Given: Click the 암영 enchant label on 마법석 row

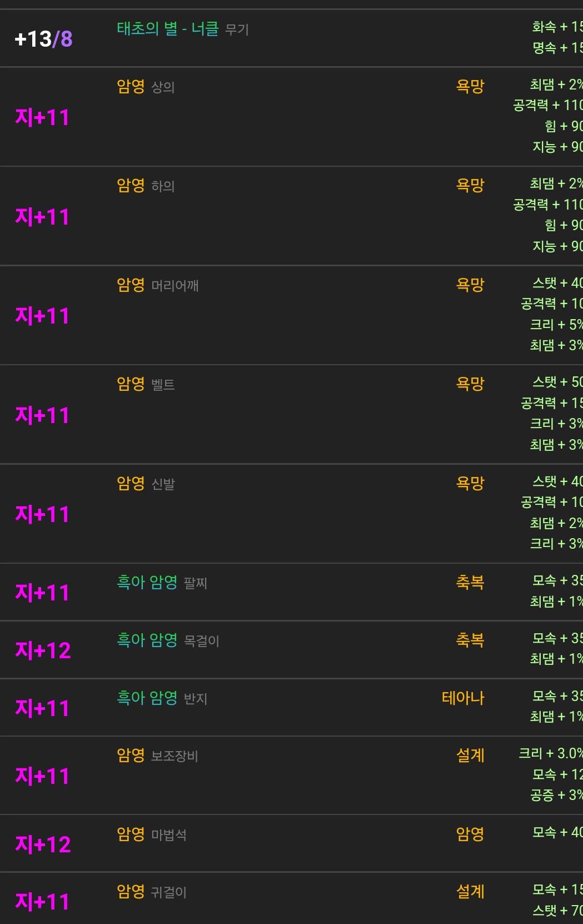Looking at the screenshot, I should (470, 834).
